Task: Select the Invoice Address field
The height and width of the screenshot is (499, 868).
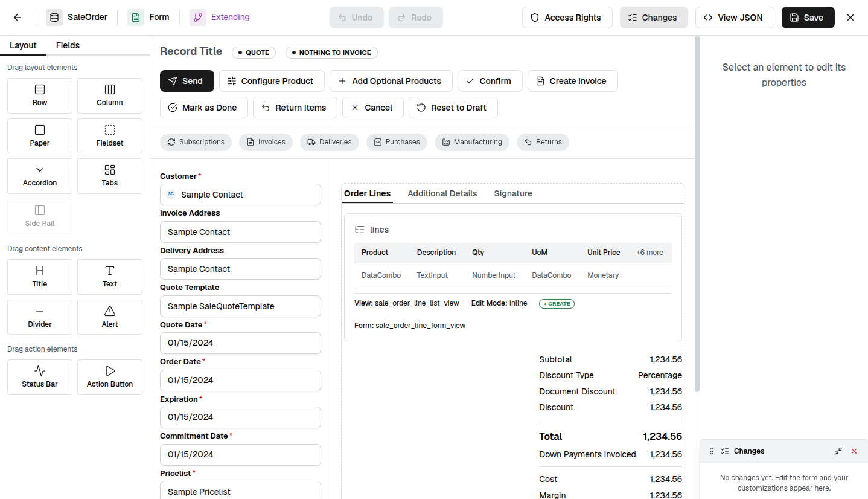Action: 240,232
